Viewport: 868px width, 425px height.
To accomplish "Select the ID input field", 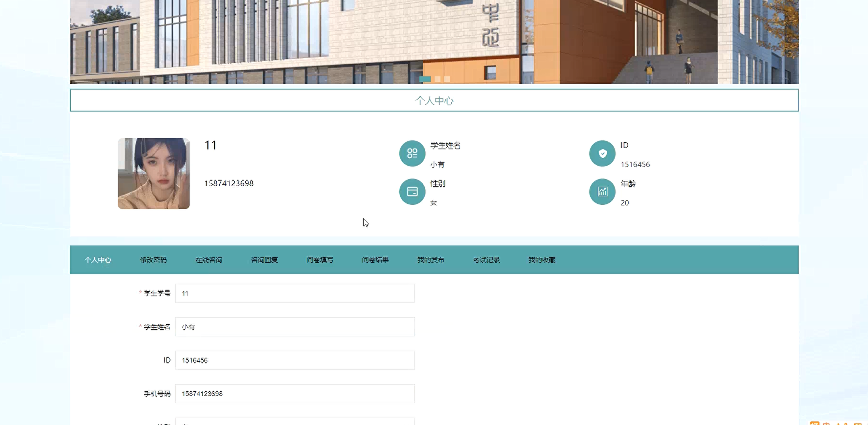I will coord(295,360).
